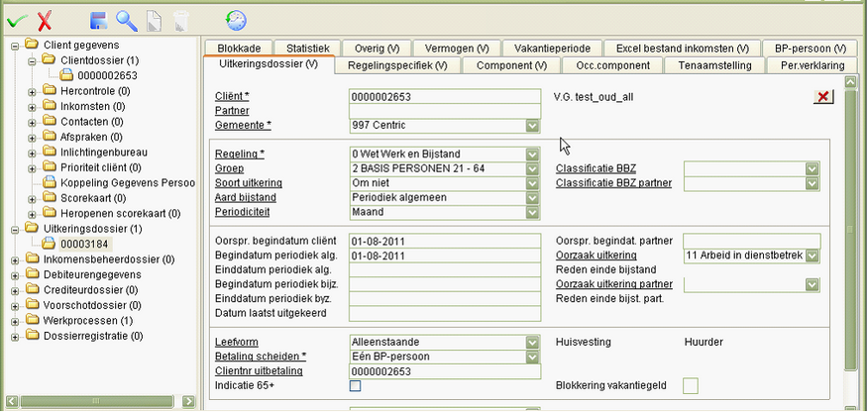868x412 pixels.
Task: Click the Cliënt * field label link
Action: 232,97
